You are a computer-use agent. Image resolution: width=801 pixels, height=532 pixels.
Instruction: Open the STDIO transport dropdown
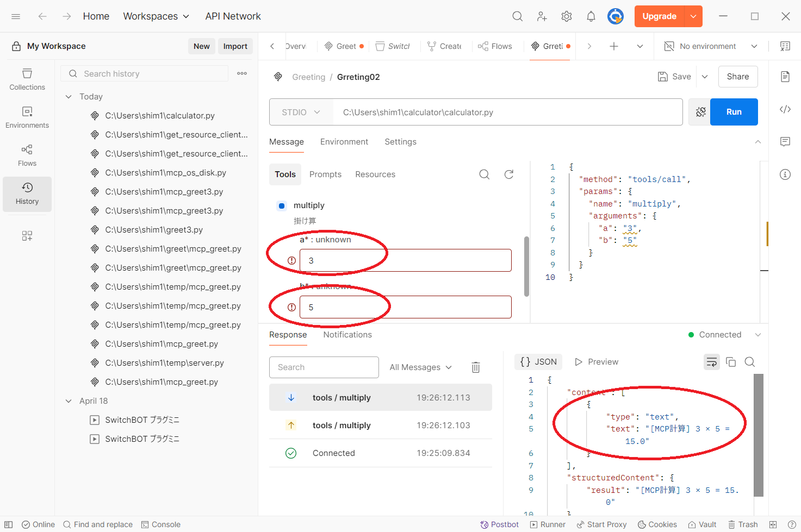click(301, 112)
